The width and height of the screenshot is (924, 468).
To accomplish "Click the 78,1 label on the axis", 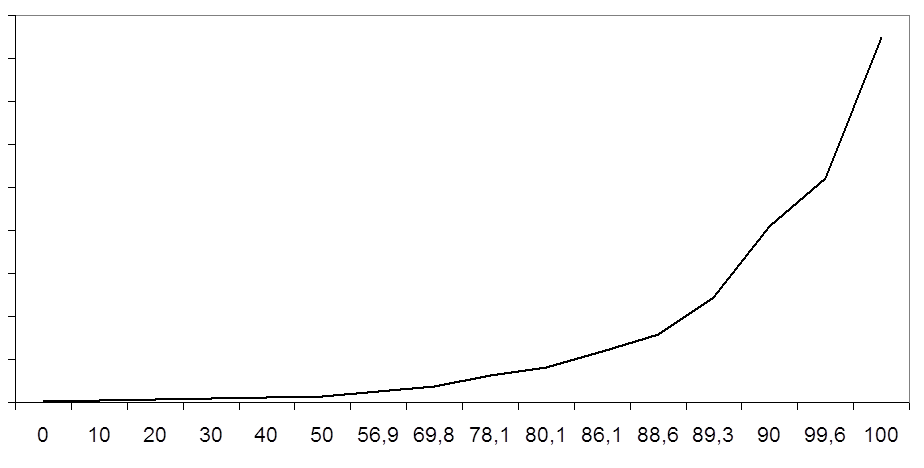I will coord(490,435).
